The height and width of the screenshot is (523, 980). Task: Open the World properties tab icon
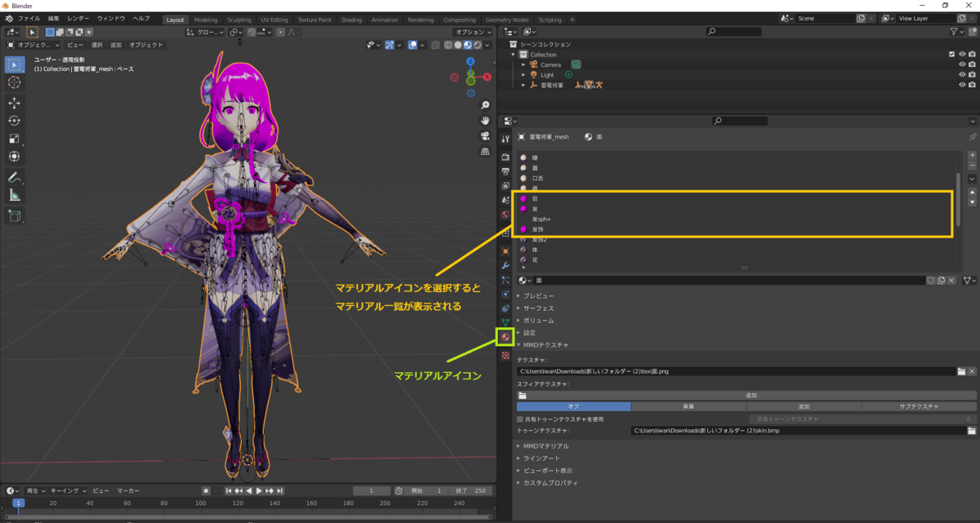coord(506,215)
